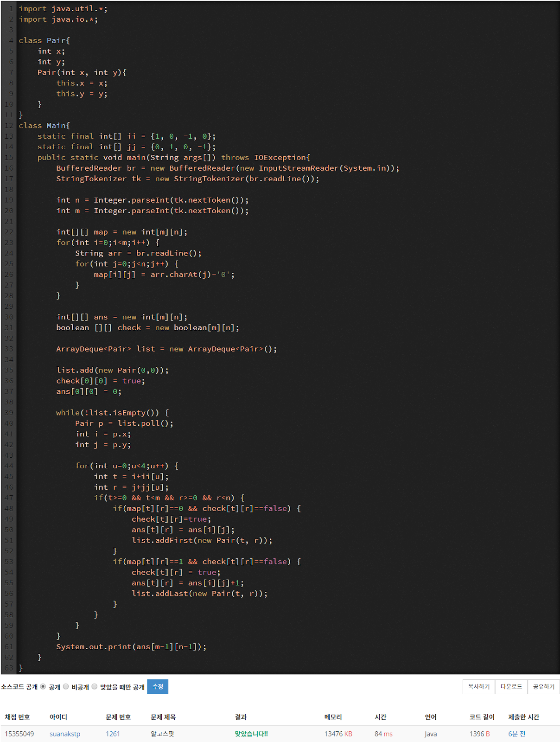Image resolution: width=560 pixels, height=742 pixels.
Task: Click the 소스코드 공개 label
Action: point(19,687)
